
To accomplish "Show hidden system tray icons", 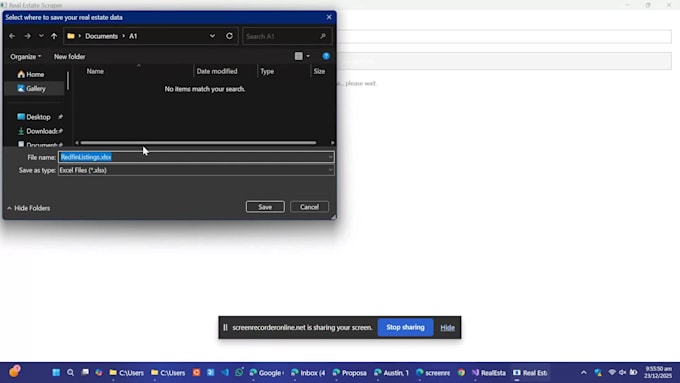I will 584,373.
